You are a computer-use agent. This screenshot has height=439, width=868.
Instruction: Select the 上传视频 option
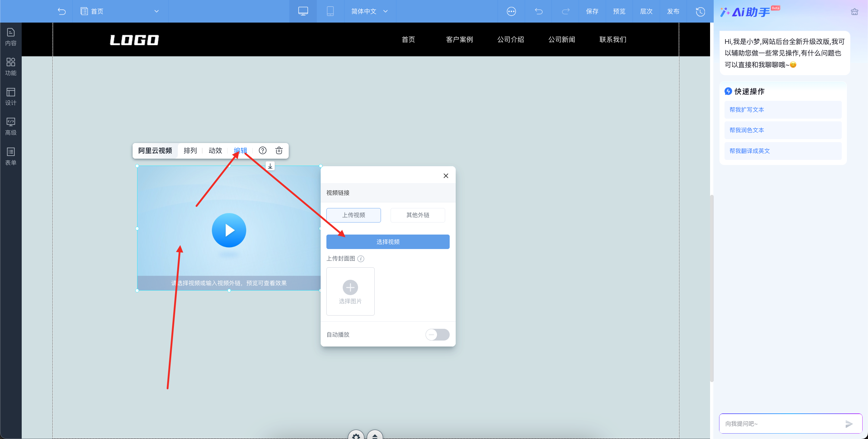point(354,215)
